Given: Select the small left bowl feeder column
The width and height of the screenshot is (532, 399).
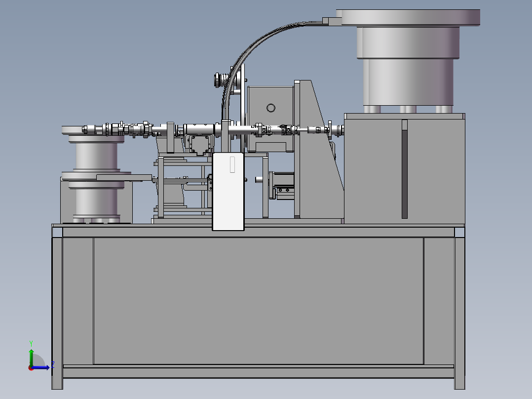Looking at the screenshot, I should click(96, 156).
